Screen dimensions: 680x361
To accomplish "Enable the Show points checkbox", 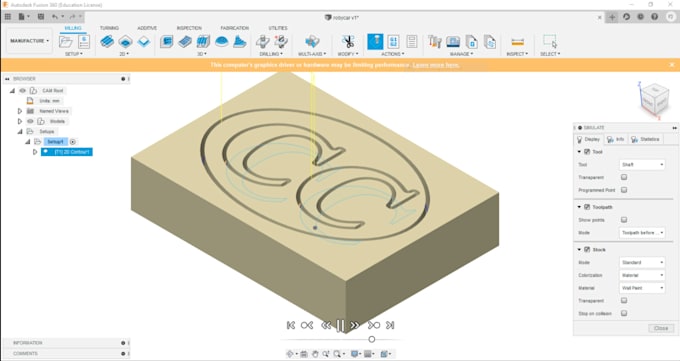I will click(624, 220).
